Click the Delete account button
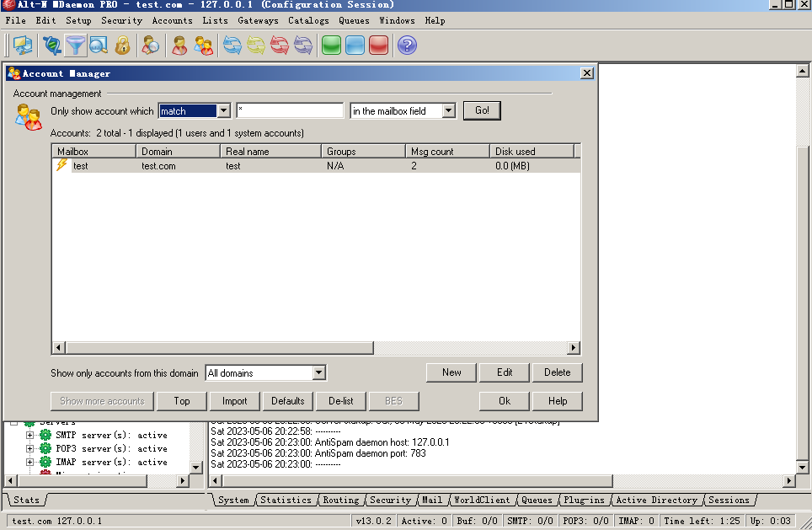Viewport: 812px width, 530px height. tap(558, 372)
